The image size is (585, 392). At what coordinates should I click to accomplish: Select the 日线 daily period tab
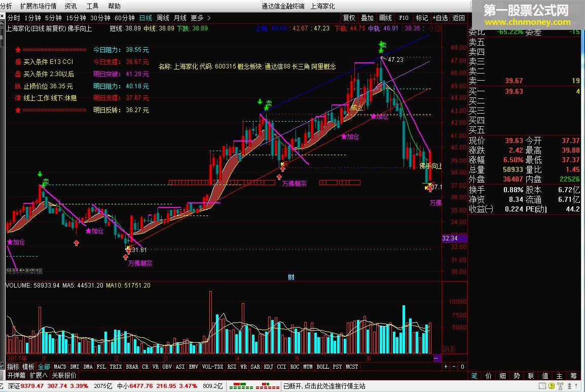[145, 18]
